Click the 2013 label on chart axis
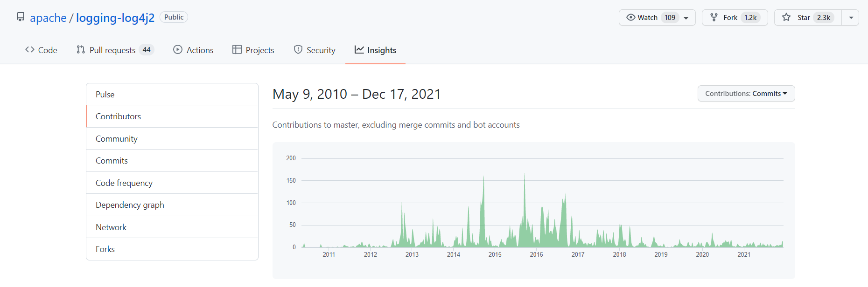 [412, 254]
